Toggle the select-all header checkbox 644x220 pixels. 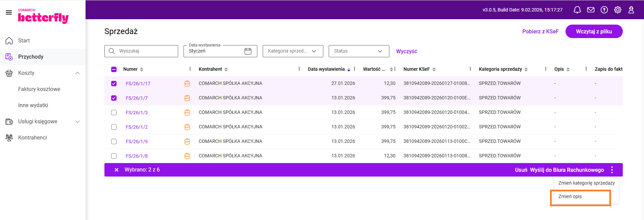click(114, 69)
